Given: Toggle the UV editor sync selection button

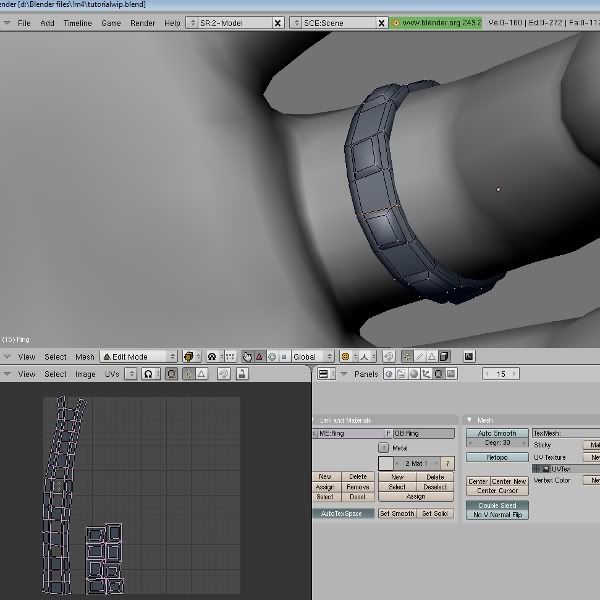Looking at the screenshot, I should (171, 374).
